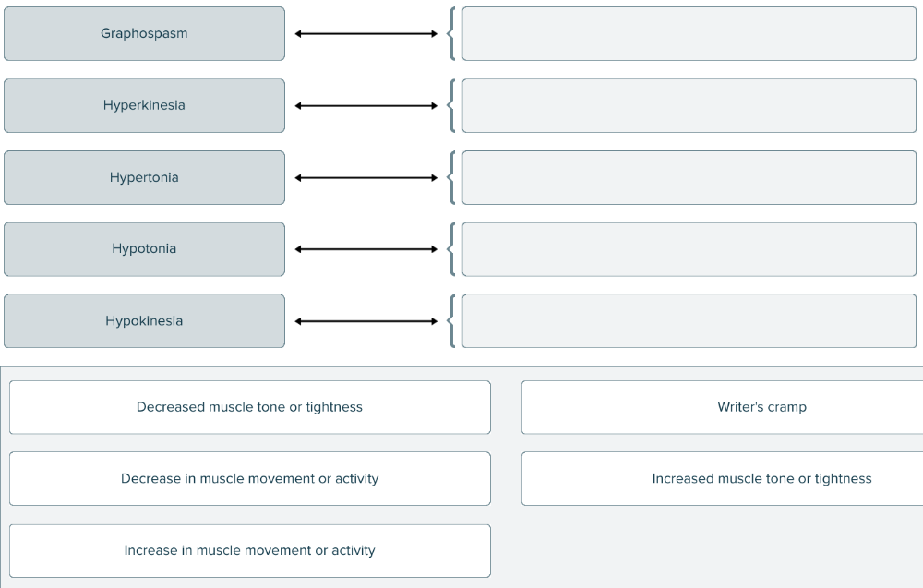This screenshot has height=588, width=923.
Task: Select the Hyperkinesia term box
Action: pyautogui.click(x=144, y=105)
